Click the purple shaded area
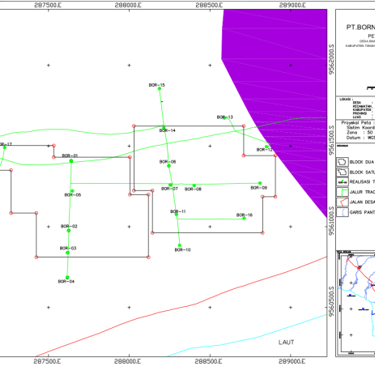The image size is (375, 366). [283, 83]
